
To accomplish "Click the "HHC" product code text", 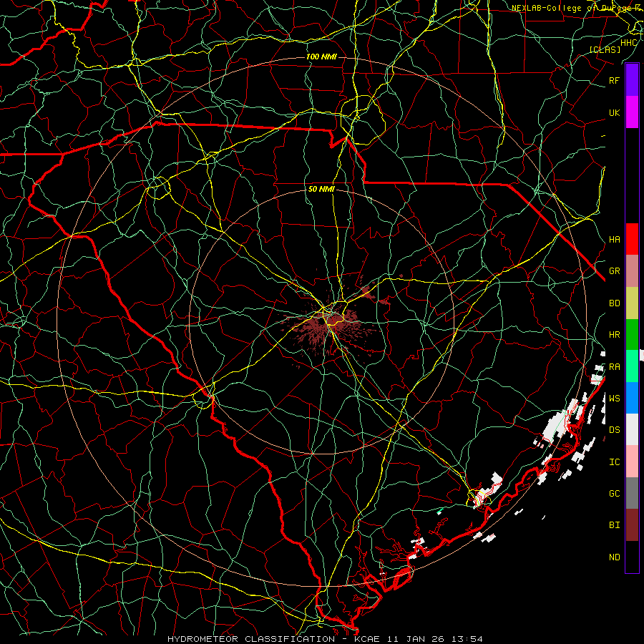I will click(628, 43).
